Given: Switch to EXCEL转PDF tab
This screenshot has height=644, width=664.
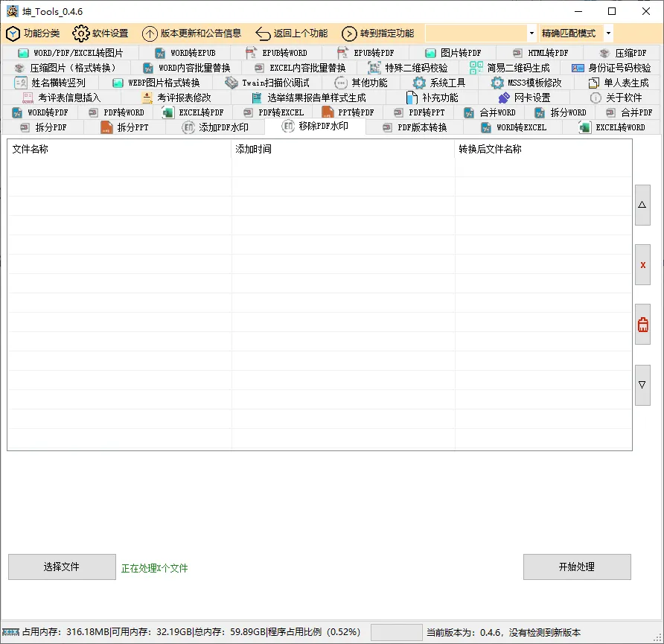Looking at the screenshot, I should click(x=193, y=112).
